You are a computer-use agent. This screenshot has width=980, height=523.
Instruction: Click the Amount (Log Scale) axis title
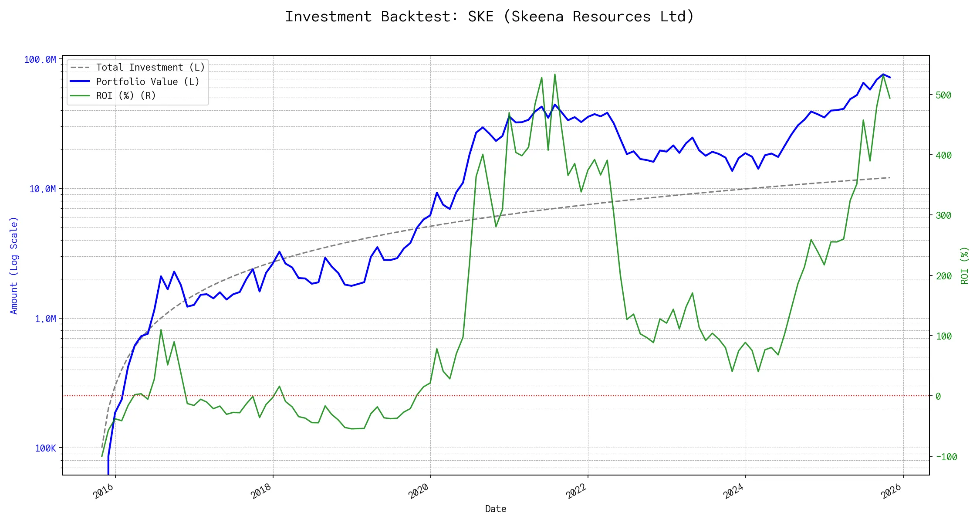tap(14, 265)
